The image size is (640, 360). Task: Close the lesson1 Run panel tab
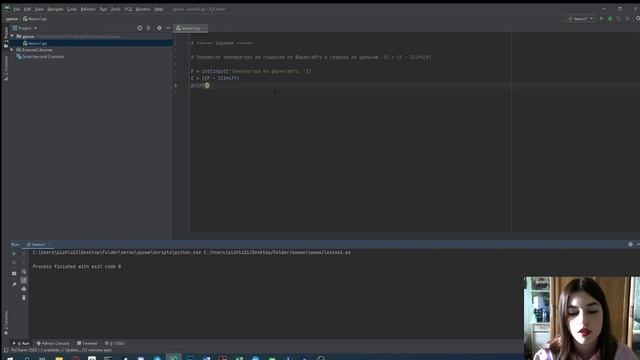click(x=49, y=244)
